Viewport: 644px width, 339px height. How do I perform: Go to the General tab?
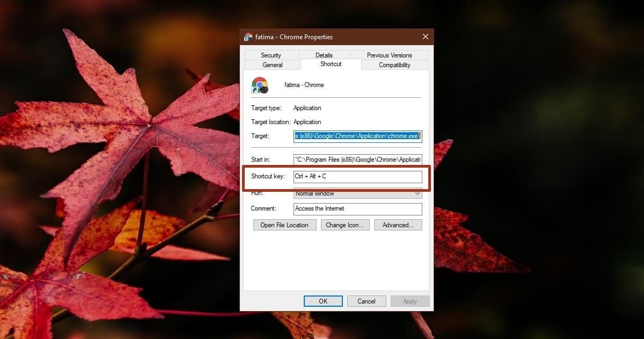(x=272, y=64)
